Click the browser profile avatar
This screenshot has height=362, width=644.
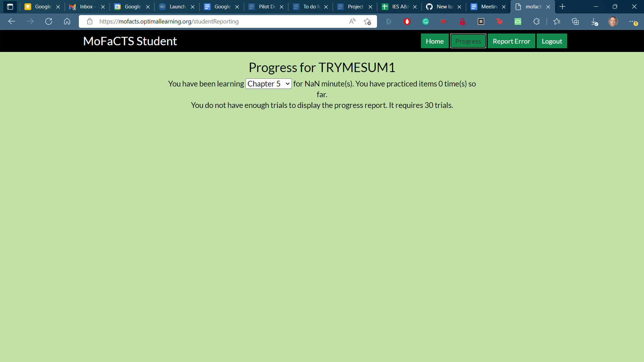(613, 21)
